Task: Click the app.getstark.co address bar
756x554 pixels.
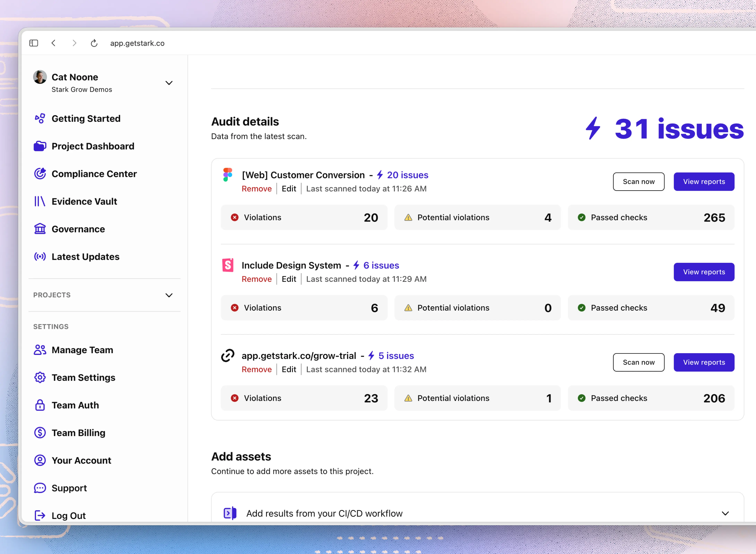Action: (x=137, y=43)
